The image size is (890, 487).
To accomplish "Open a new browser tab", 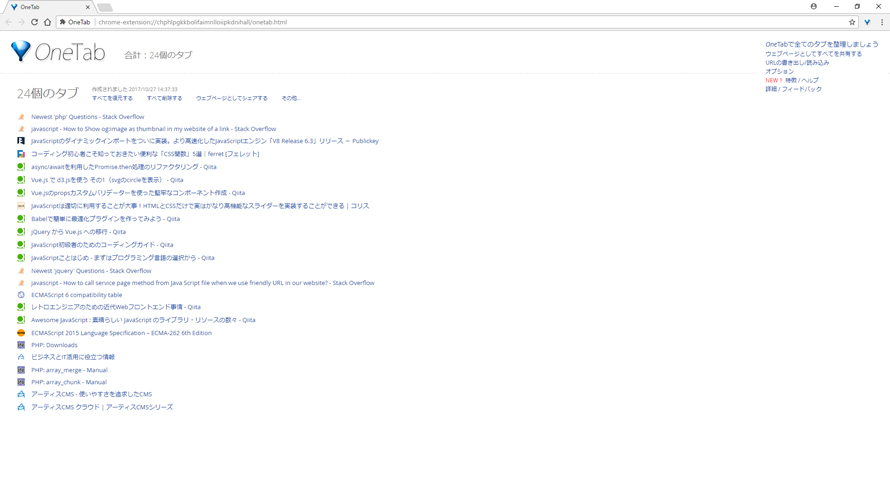I will click(105, 7).
